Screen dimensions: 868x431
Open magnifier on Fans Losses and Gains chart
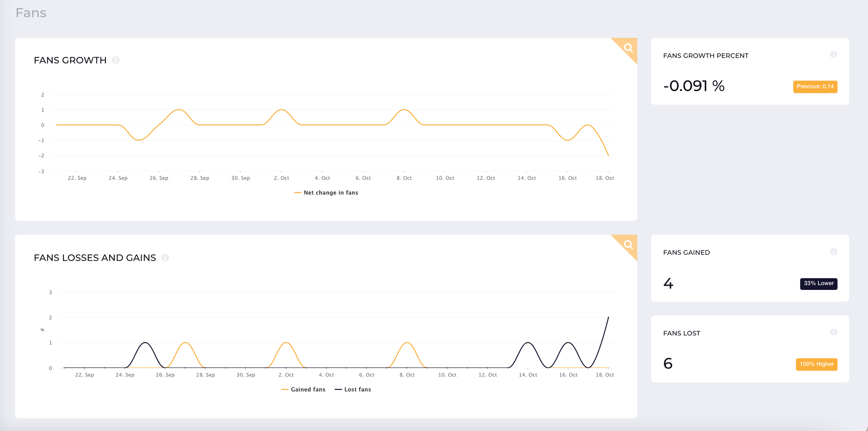click(x=628, y=244)
